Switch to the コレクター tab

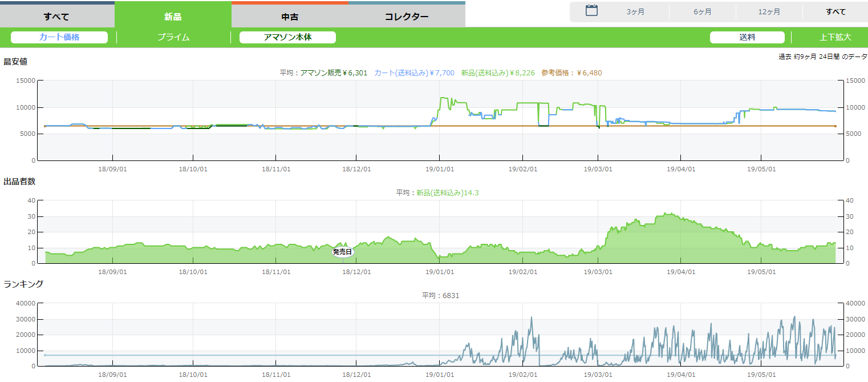(x=407, y=16)
